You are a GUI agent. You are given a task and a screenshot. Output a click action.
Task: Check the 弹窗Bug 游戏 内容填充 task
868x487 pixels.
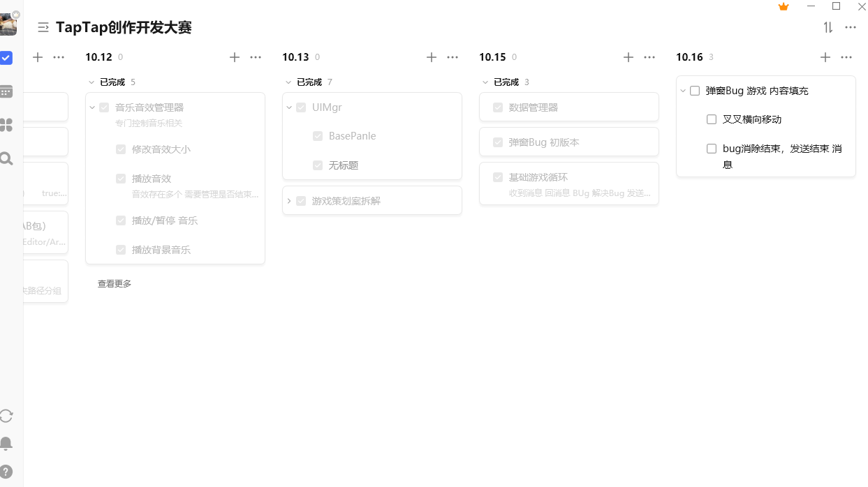(x=695, y=91)
